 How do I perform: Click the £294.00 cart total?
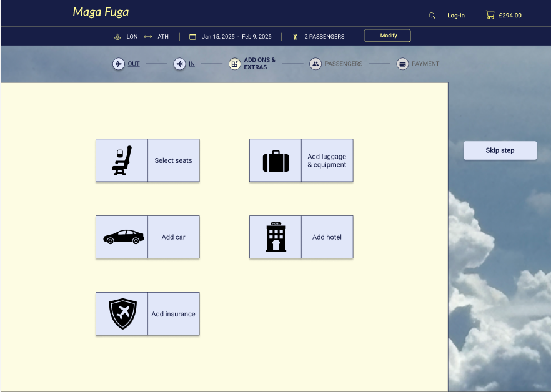coord(510,16)
